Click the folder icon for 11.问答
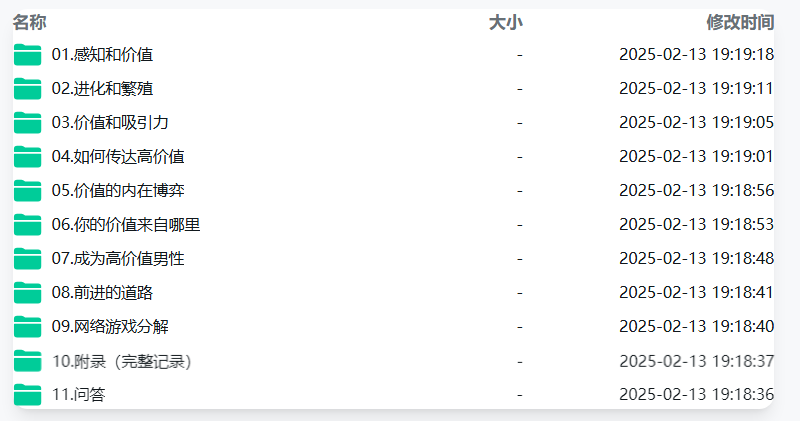Image resolution: width=800 pixels, height=421 pixels. click(28, 394)
